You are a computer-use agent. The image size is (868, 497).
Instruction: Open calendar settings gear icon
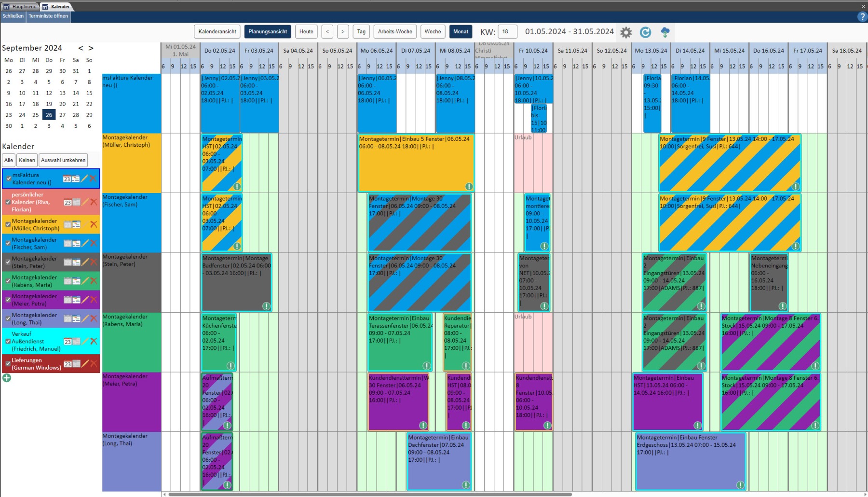[626, 32]
